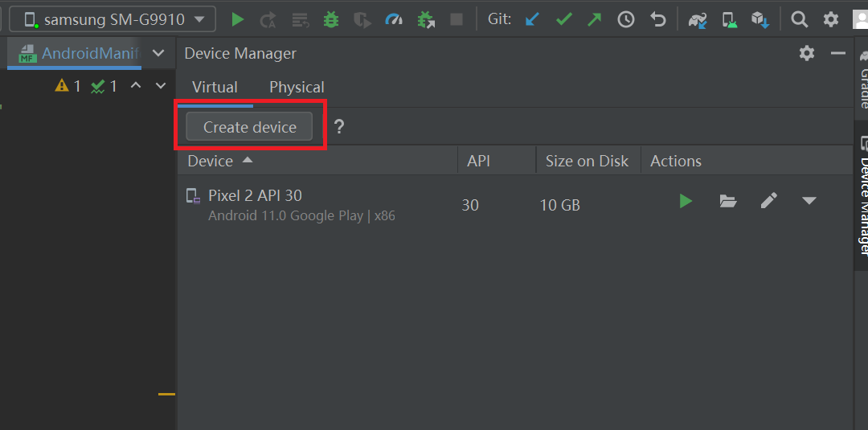Push commits with green Git arrow
The width and height of the screenshot is (868, 430).
coord(595,20)
